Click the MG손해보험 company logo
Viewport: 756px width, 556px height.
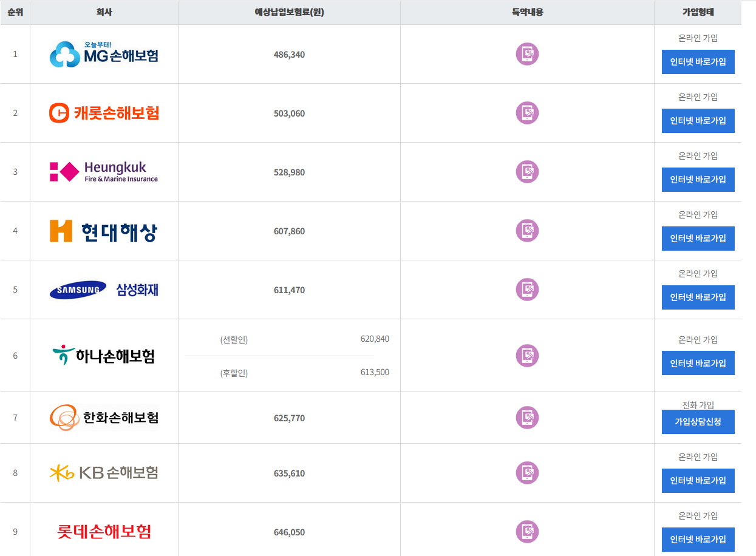pyautogui.click(x=104, y=54)
